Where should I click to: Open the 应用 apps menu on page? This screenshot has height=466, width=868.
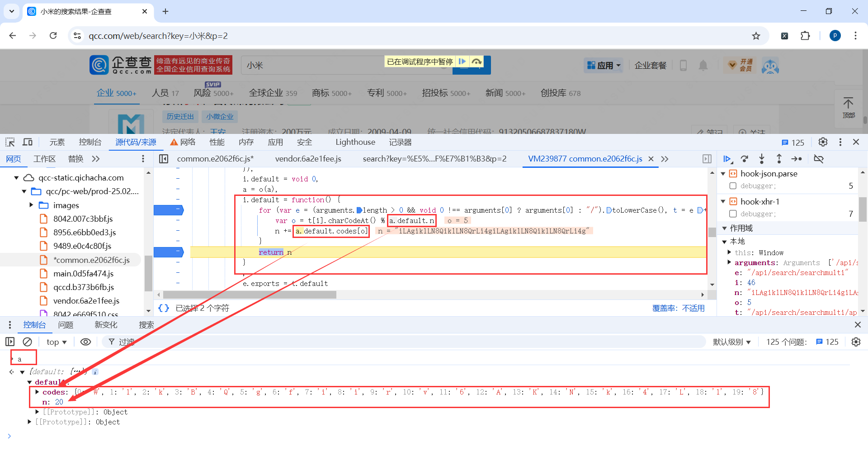[x=604, y=66]
